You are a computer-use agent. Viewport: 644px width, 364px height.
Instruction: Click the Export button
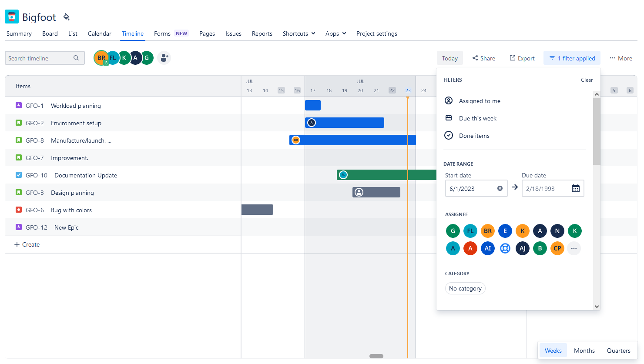coord(522,58)
